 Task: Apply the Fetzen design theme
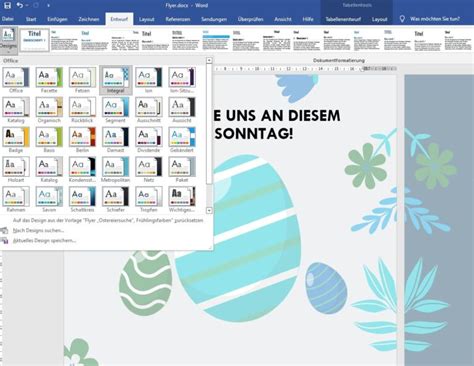(x=82, y=80)
